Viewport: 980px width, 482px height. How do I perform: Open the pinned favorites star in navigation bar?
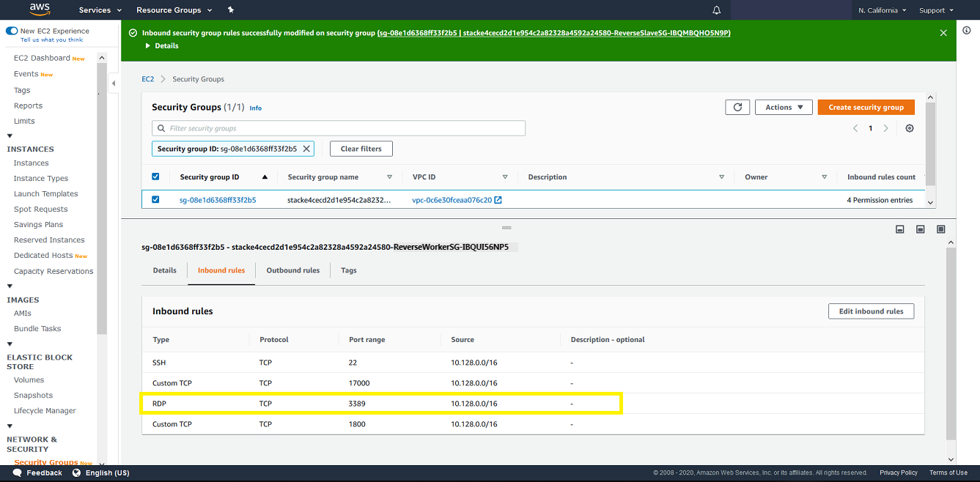tap(230, 10)
